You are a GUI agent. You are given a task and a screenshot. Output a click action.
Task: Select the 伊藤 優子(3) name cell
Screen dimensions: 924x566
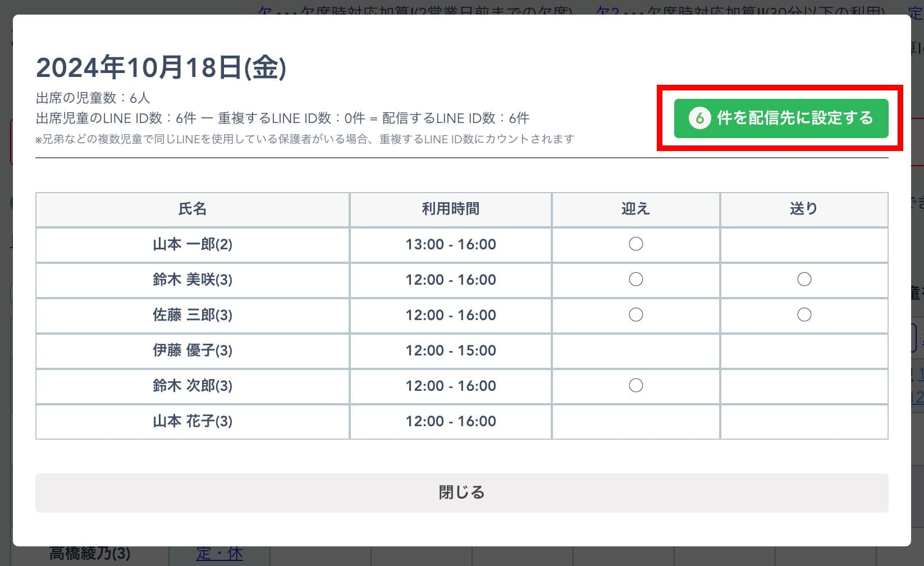(193, 351)
